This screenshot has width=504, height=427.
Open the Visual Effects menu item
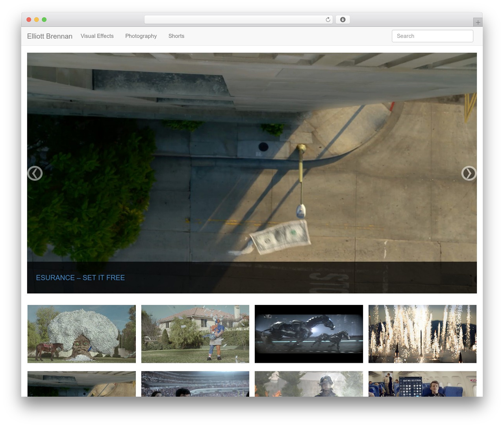[x=97, y=36]
